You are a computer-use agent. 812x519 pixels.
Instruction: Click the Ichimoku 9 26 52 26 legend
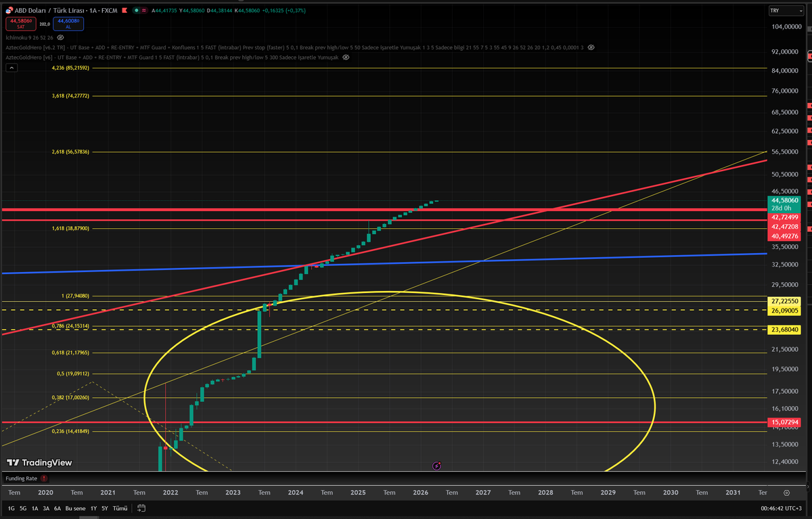click(29, 37)
